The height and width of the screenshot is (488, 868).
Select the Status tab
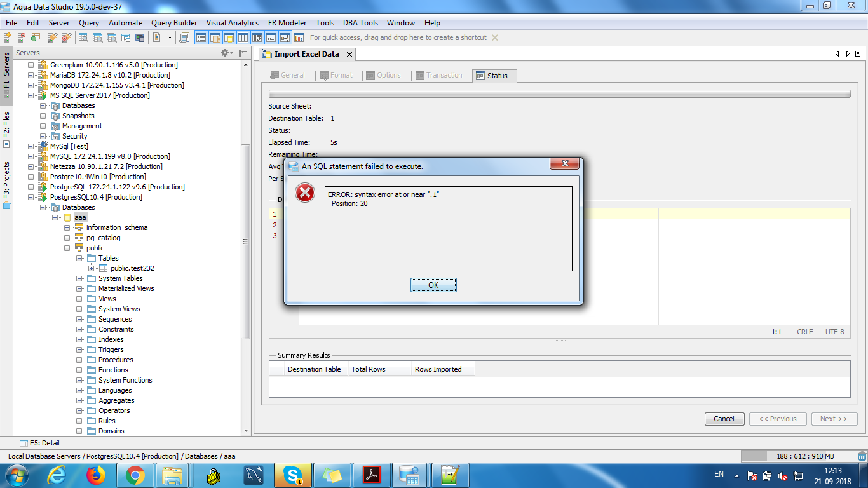point(494,76)
